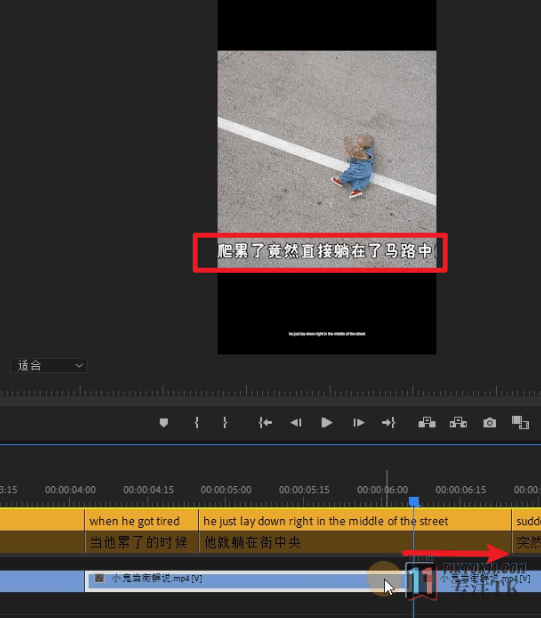Open the comparison view
The height and width of the screenshot is (618, 541).
tap(520, 423)
